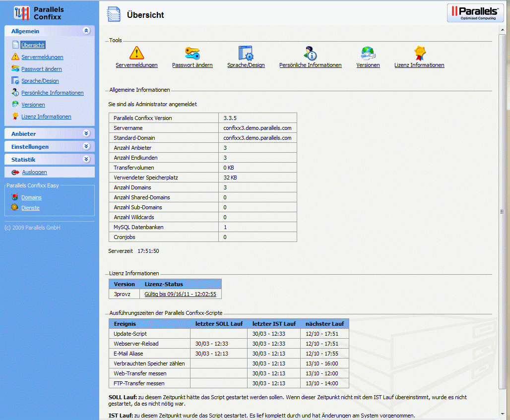Click the Passwort ändern sidebar link
This screenshot has height=420, width=510.
coord(41,69)
